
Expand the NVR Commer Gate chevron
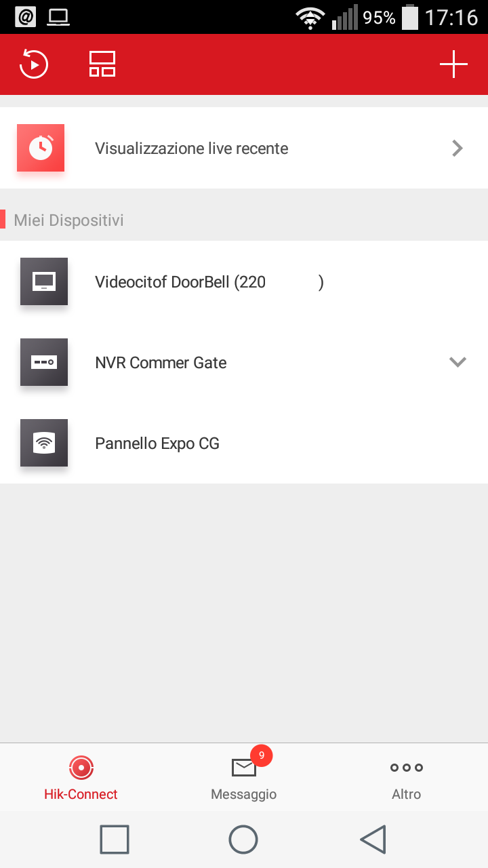457,362
